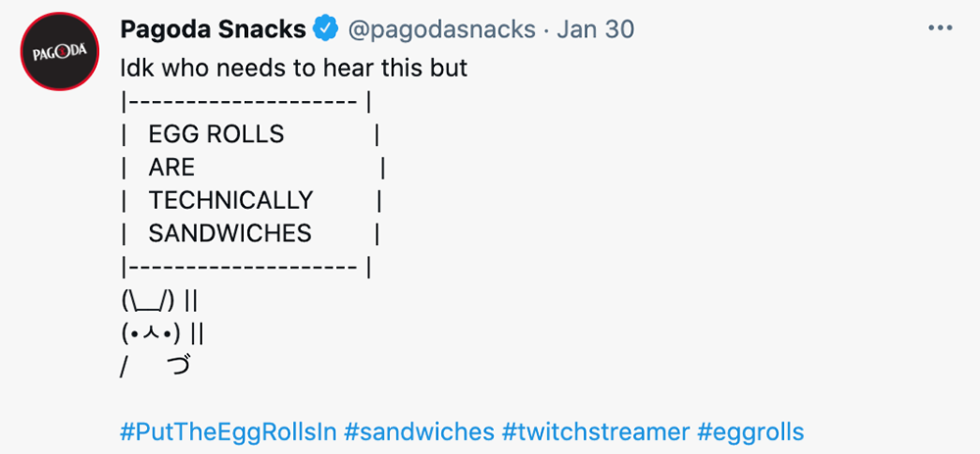The height and width of the screenshot is (454, 980).
Task: Click the blue verified badge icon
Action: click(x=326, y=30)
